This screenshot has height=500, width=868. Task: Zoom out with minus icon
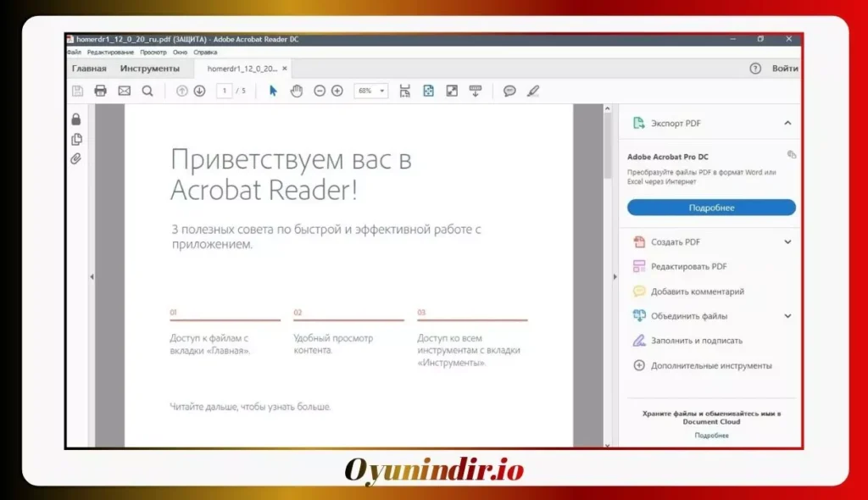click(x=320, y=91)
